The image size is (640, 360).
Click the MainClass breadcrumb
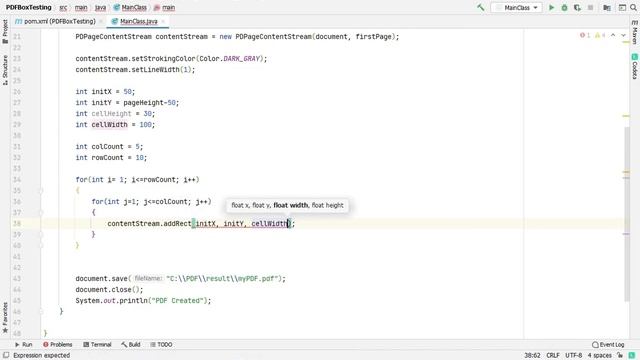tap(130, 7)
